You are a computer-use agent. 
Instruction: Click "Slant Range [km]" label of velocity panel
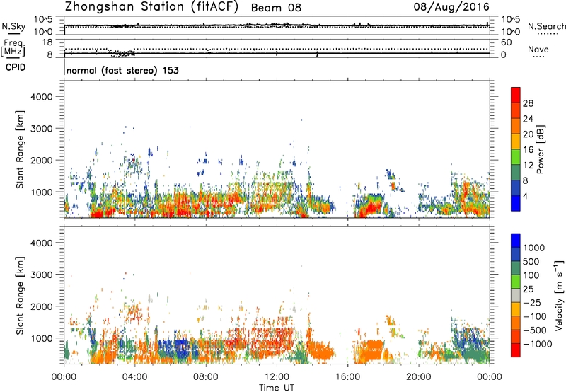click(20, 295)
